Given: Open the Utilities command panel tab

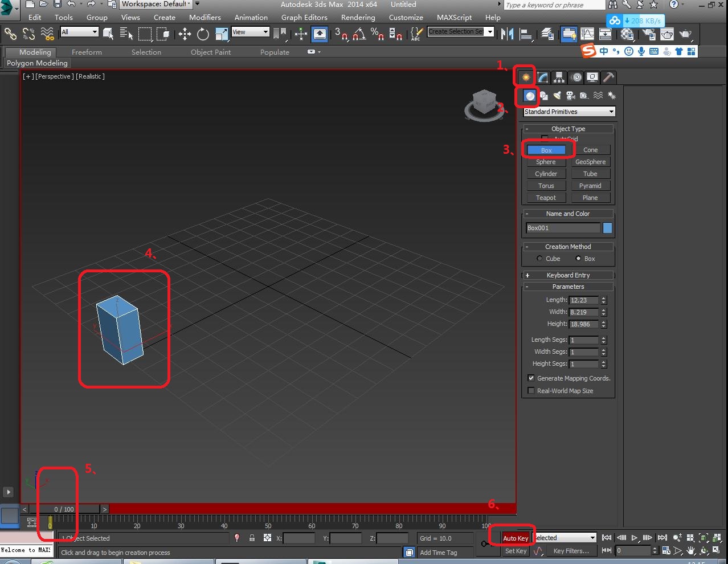Looking at the screenshot, I should point(608,77).
